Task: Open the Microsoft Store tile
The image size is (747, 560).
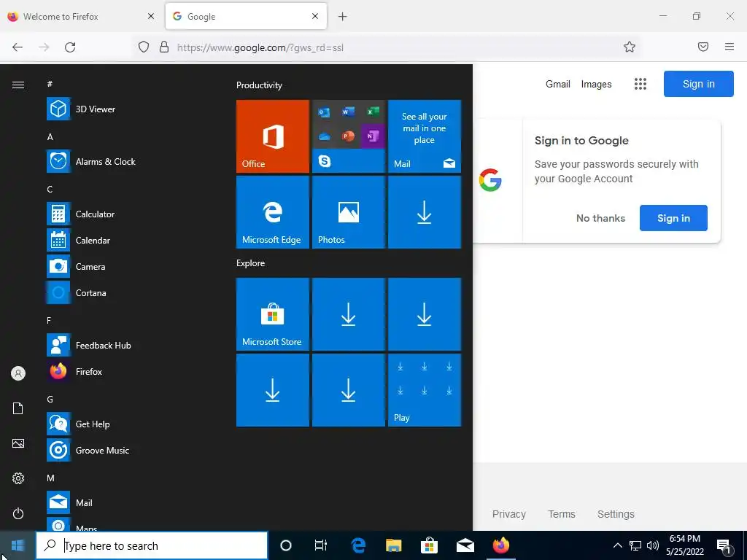Action: 273,314
